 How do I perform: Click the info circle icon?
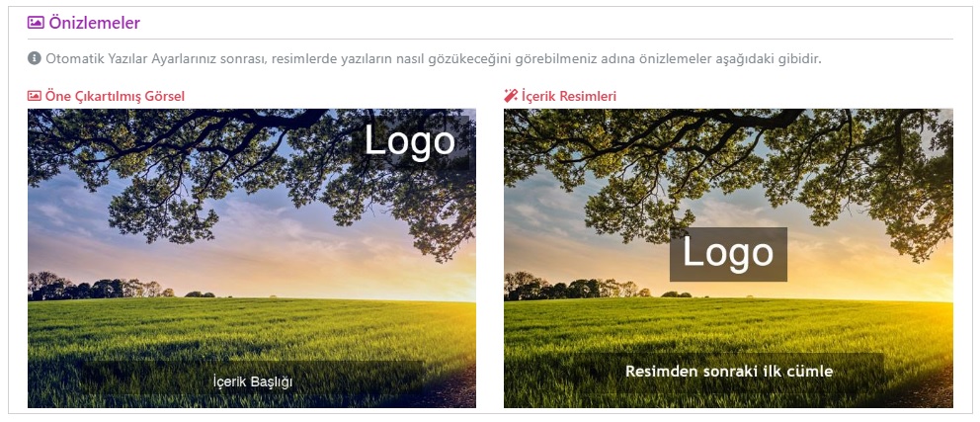34,58
